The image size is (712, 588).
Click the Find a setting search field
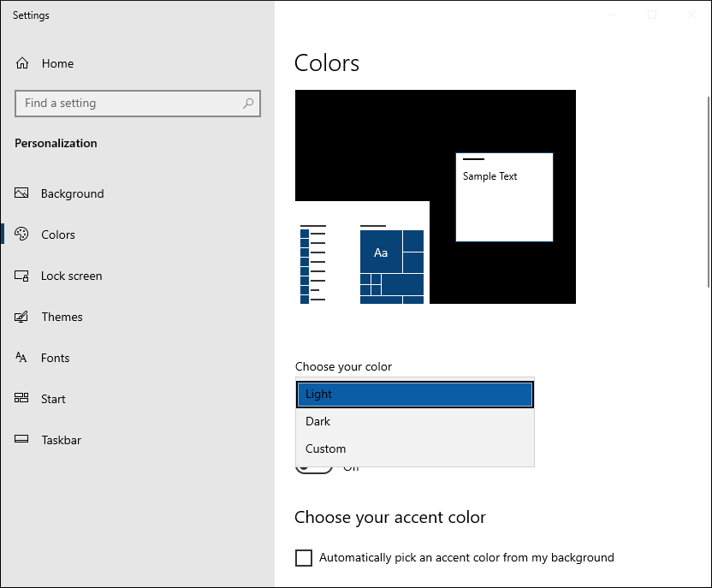[128, 104]
